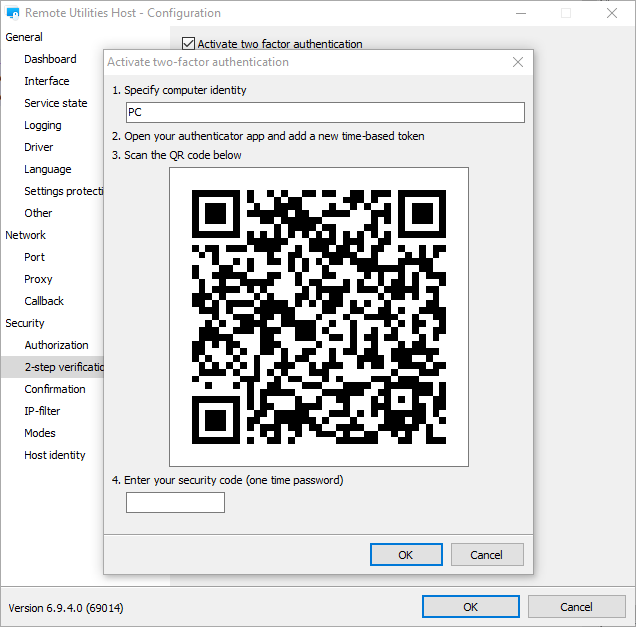Select the Driver entry

click(39, 147)
